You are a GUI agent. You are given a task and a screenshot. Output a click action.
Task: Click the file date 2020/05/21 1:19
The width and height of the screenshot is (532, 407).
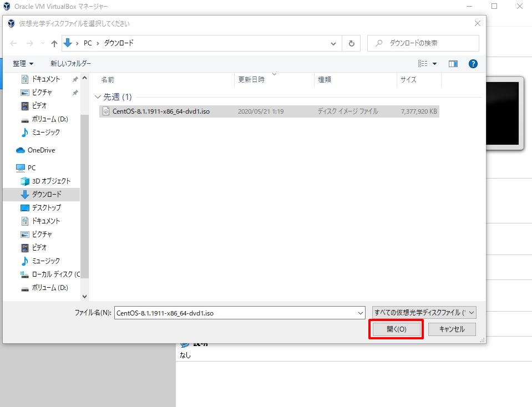261,111
